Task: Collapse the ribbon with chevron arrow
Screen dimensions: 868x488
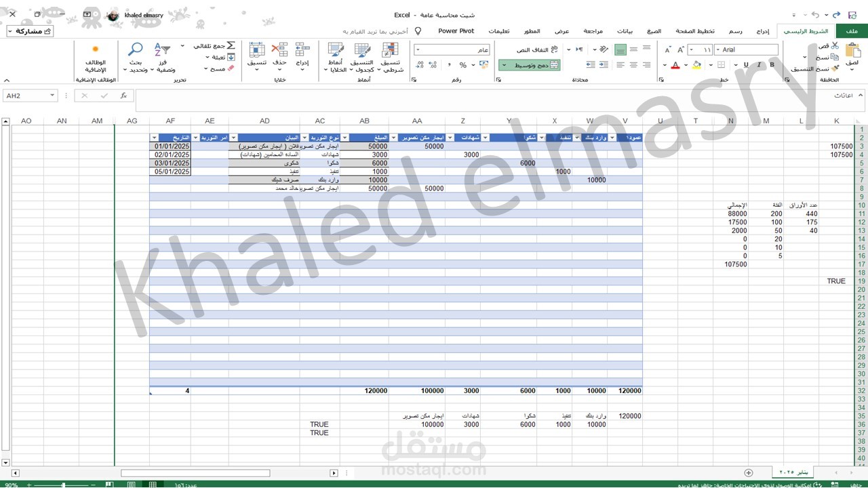Action: [x=6, y=80]
